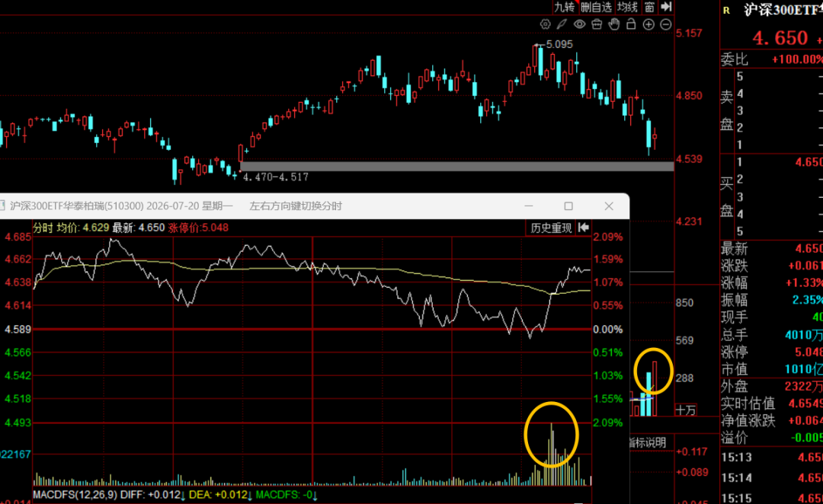Toggle the chart lock icon

(x=631, y=24)
